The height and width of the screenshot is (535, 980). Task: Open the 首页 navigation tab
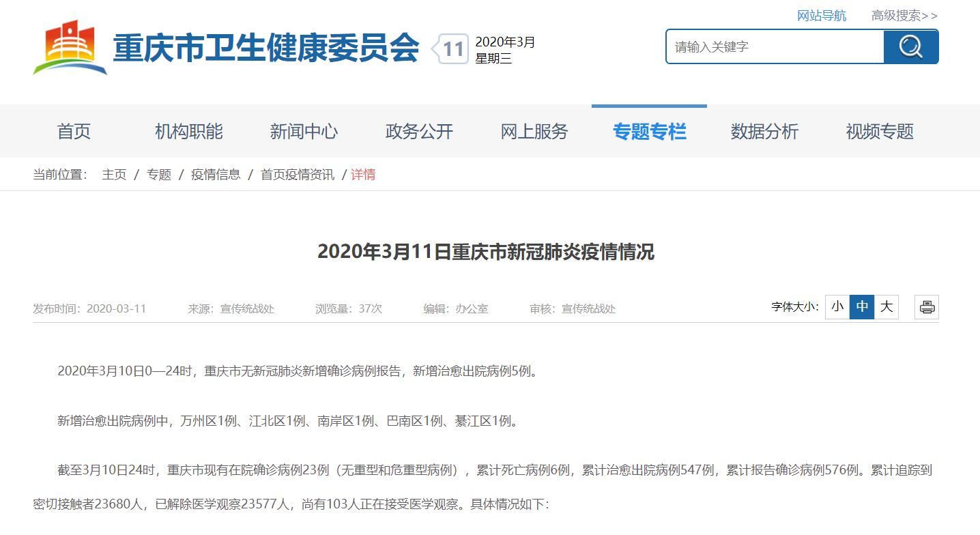click(74, 132)
